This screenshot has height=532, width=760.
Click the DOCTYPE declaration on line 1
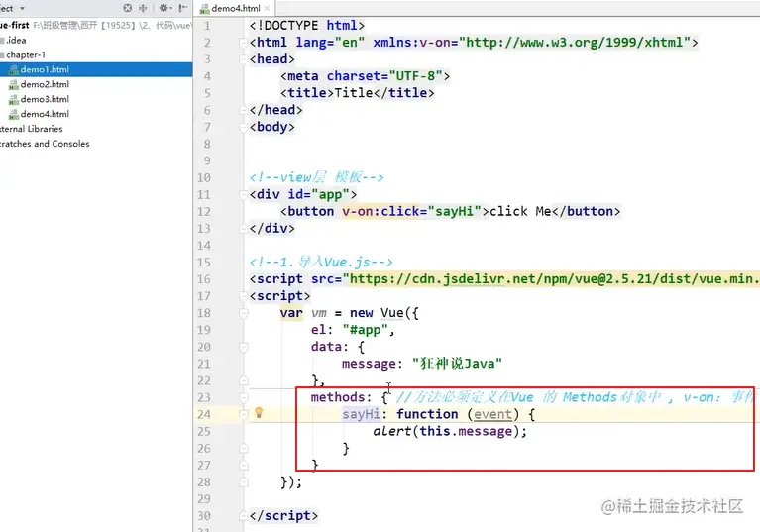pyautogui.click(x=307, y=26)
